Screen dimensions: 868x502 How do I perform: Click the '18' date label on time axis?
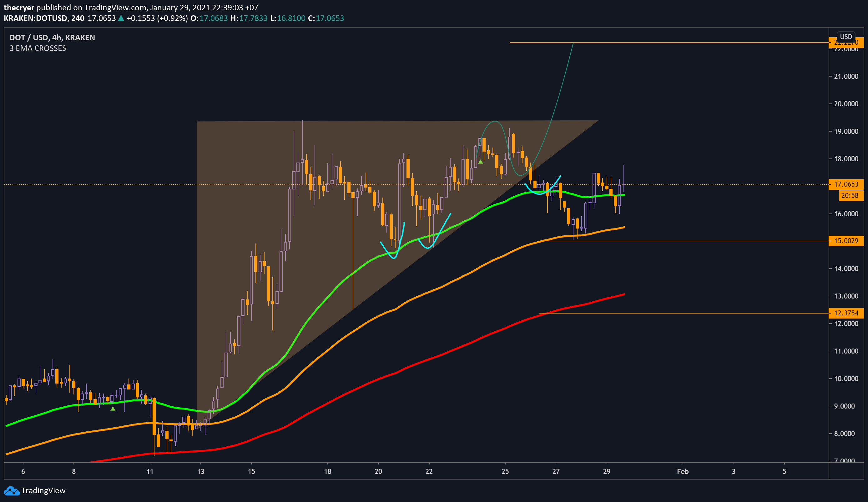pos(328,471)
